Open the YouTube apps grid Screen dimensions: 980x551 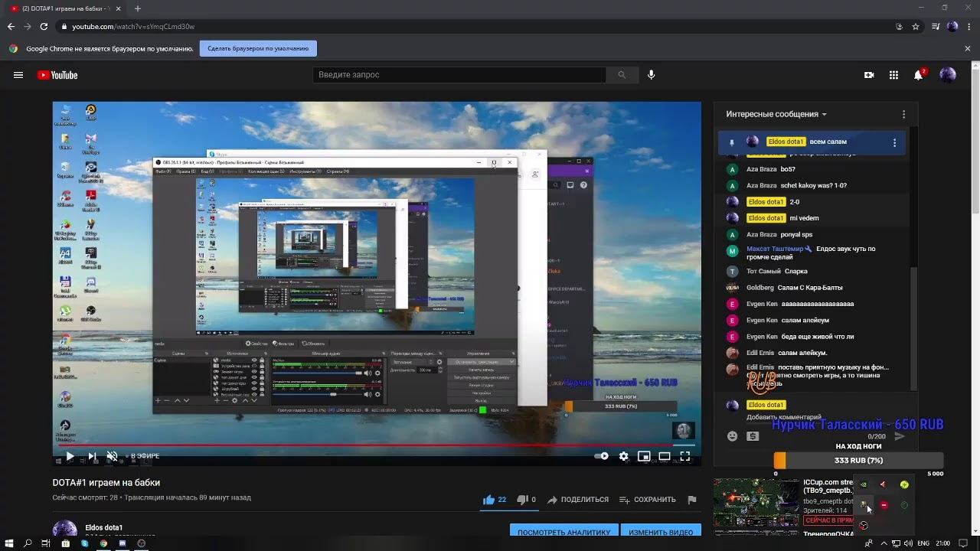(893, 75)
